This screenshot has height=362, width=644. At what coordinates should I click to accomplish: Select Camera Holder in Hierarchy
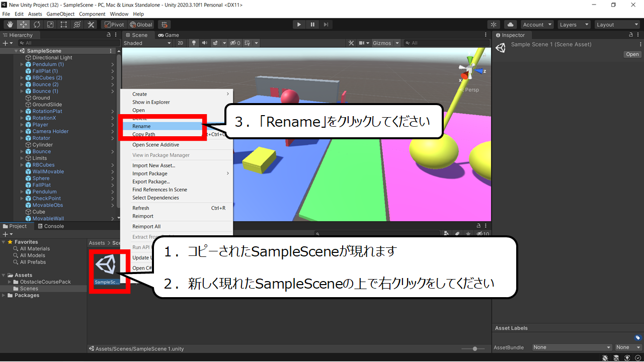point(50,131)
